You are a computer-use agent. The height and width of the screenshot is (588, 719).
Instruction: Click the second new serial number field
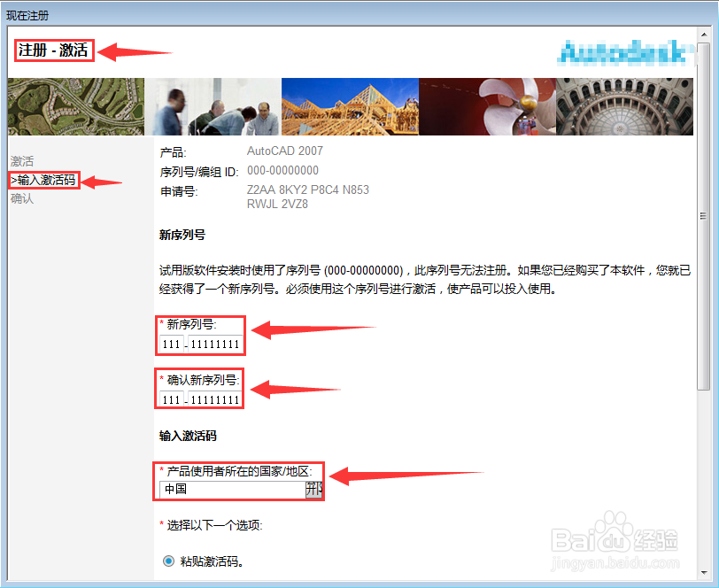[x=215, y=344]
